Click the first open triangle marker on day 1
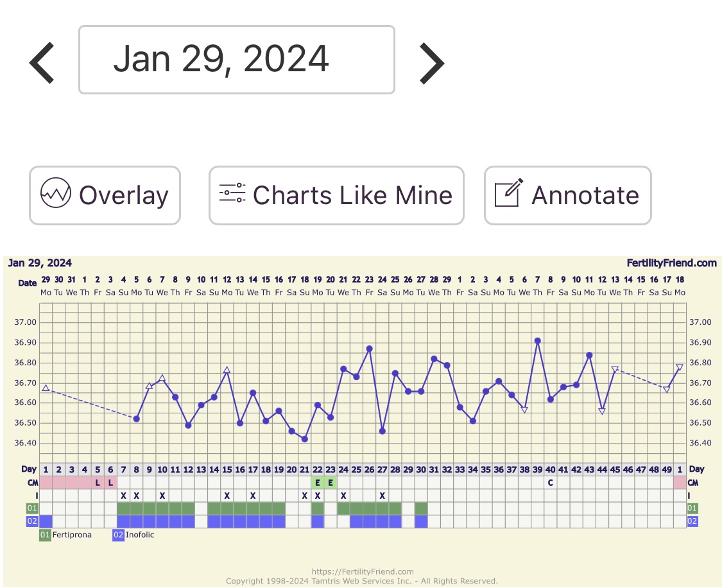Screen dimensions: 722x588 (x=46, y=388)
